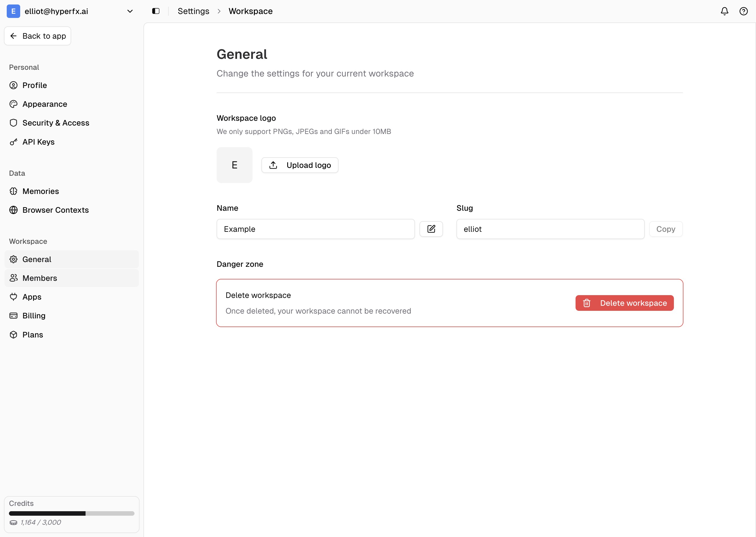This screenshot has width=756, height=537.
Task: Open Billing via the credit card icon
Action: tap(13, 316)
